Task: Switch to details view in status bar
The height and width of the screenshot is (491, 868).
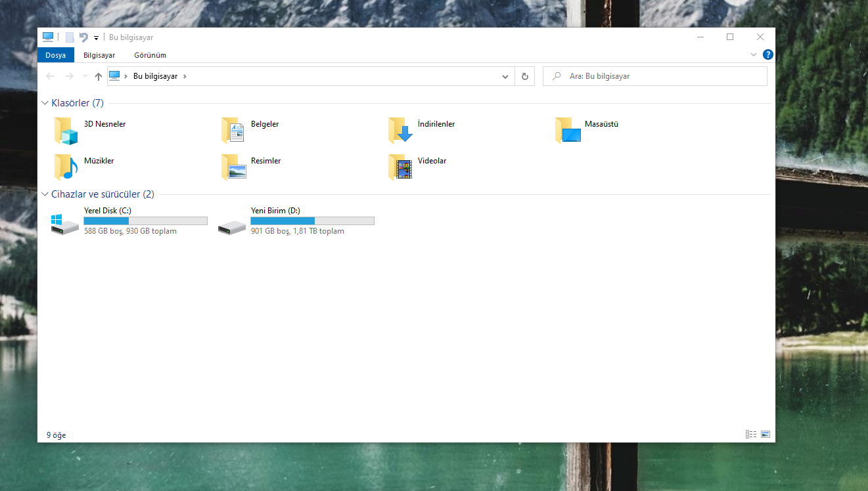Action: (x=751, y=435)
